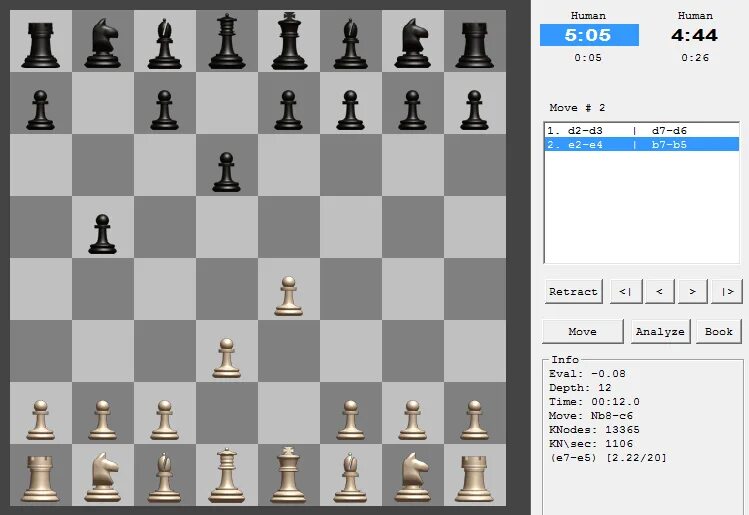Select the white pawn on e4
This screenshot has height=515, width=749.
point(289,296)
